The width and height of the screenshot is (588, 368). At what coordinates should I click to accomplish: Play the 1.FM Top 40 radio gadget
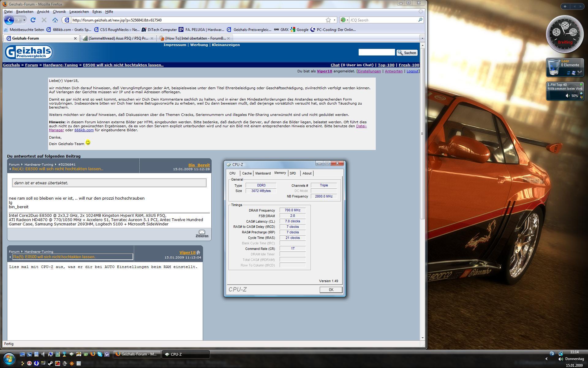tap(581, 84)
